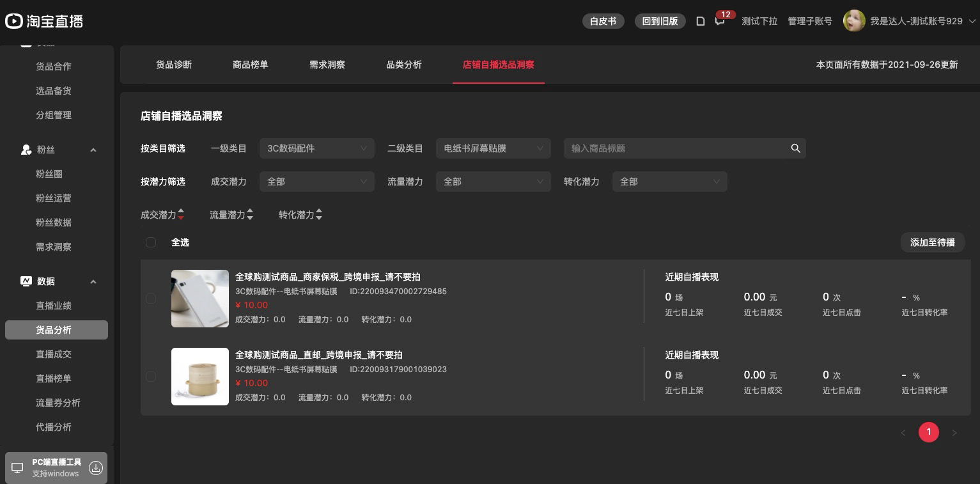Click the search magnifier in the product title field

coord(795,148)
